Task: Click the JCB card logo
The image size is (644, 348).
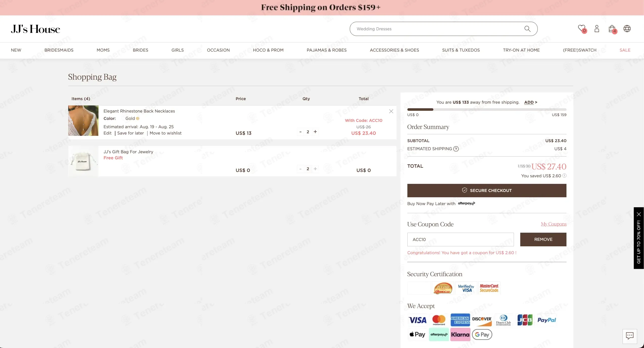Action: click(x=525, y=320)
